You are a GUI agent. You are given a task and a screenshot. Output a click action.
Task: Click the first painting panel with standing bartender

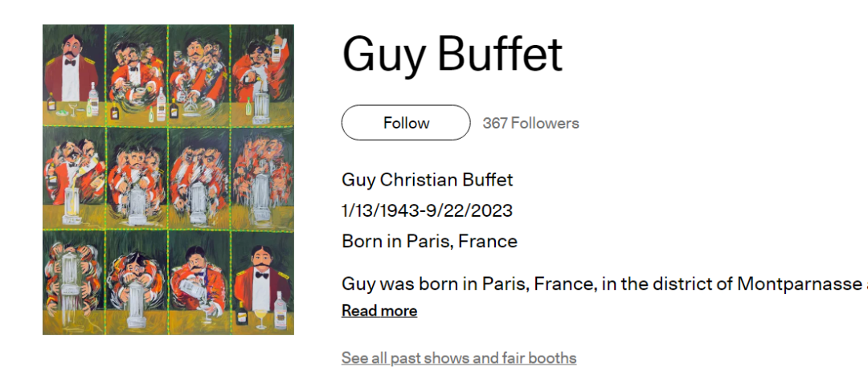74,72
